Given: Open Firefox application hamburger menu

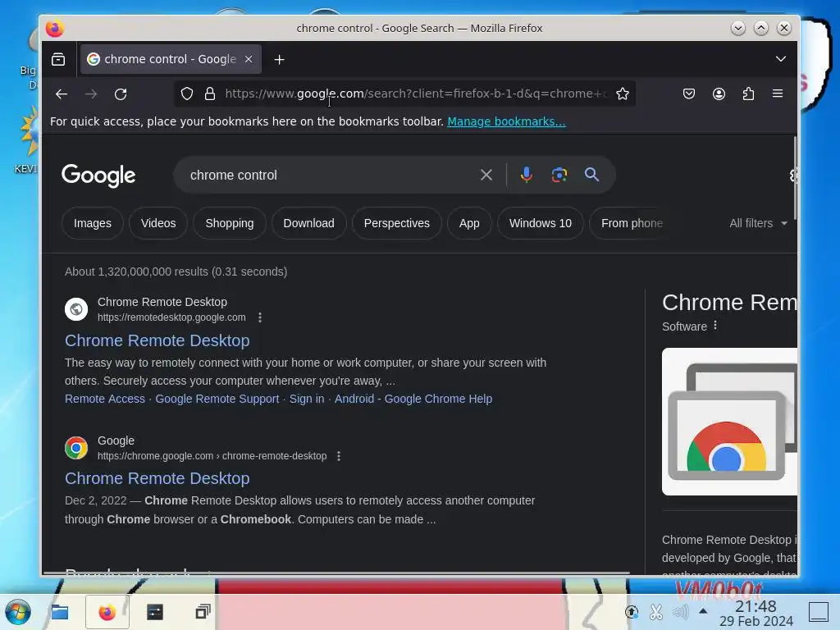Looking at the screenshot, I should click(778, 94).
